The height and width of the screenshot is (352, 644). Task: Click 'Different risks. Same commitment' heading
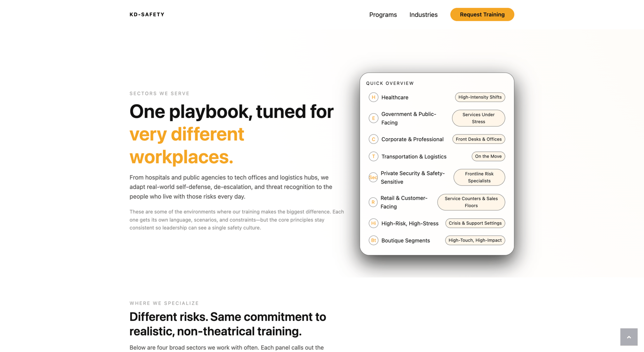point(228,324)
